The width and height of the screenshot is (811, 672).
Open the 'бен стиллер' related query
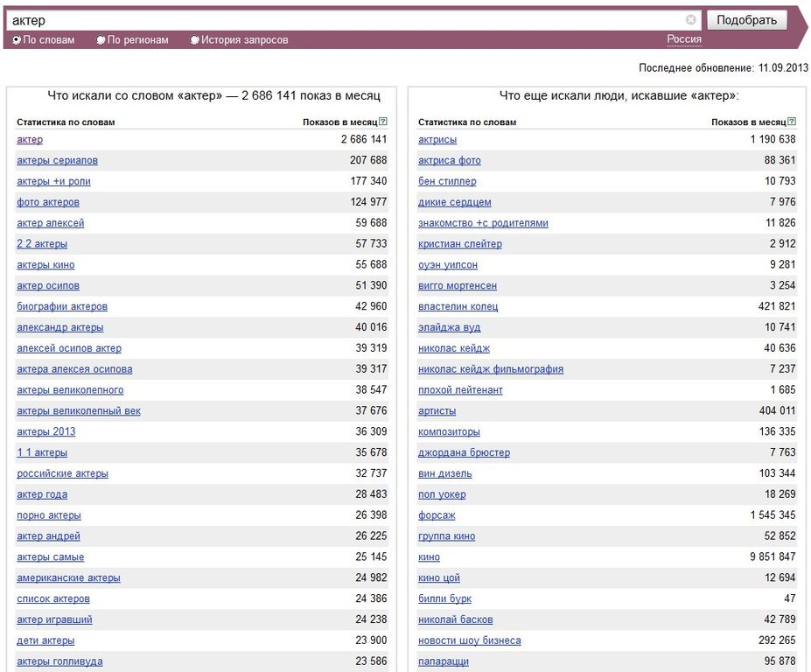(447, 181)
